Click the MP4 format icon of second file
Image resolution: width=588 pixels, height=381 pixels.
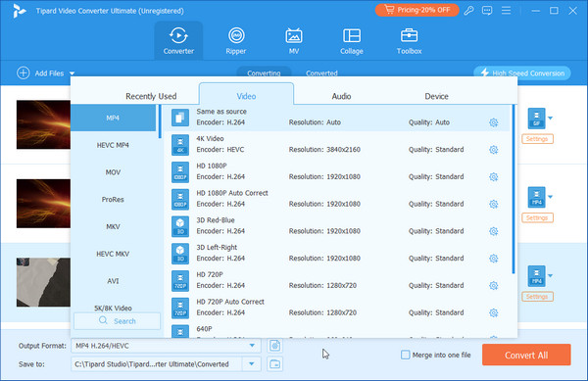tap(536, 197)
